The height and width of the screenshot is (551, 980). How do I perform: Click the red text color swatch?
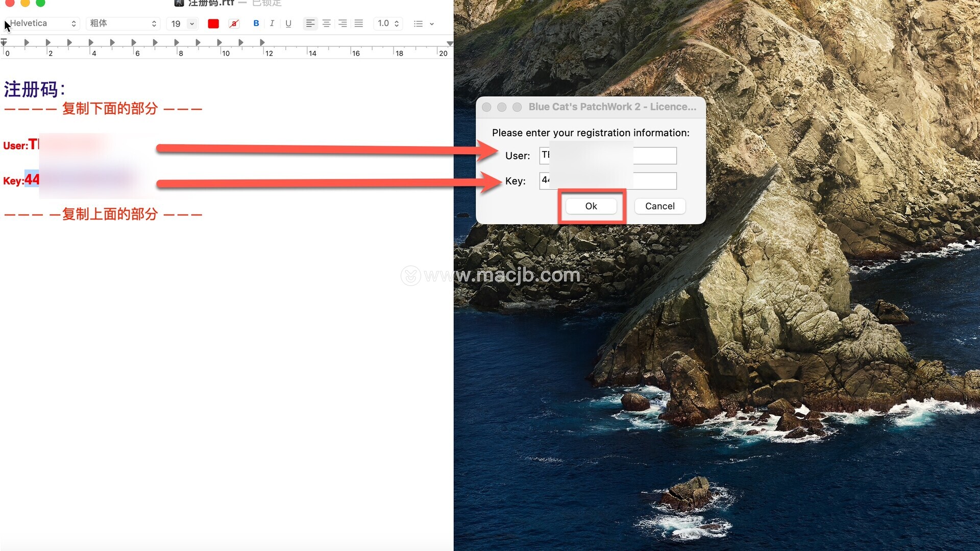(213, 23)
